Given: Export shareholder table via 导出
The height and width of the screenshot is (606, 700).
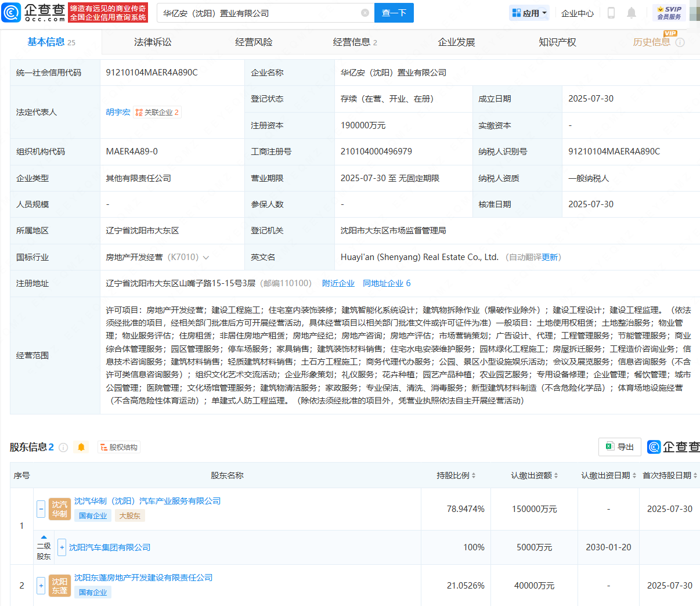Looking at the screenshot, I should click(620, 446).
